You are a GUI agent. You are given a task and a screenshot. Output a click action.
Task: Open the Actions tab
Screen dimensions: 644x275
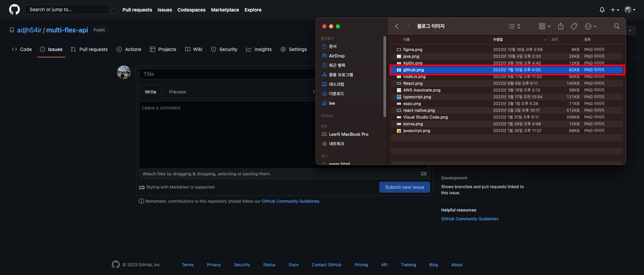pos(129,49)
